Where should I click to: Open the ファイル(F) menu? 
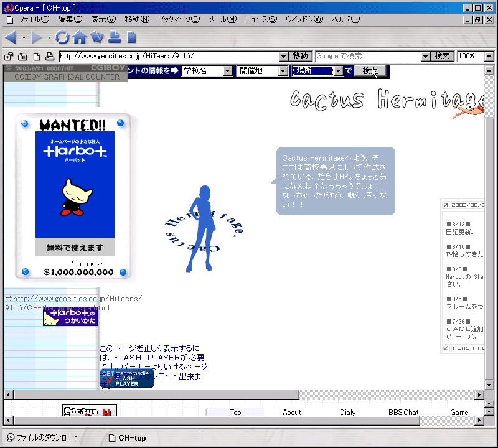[34, 20]
